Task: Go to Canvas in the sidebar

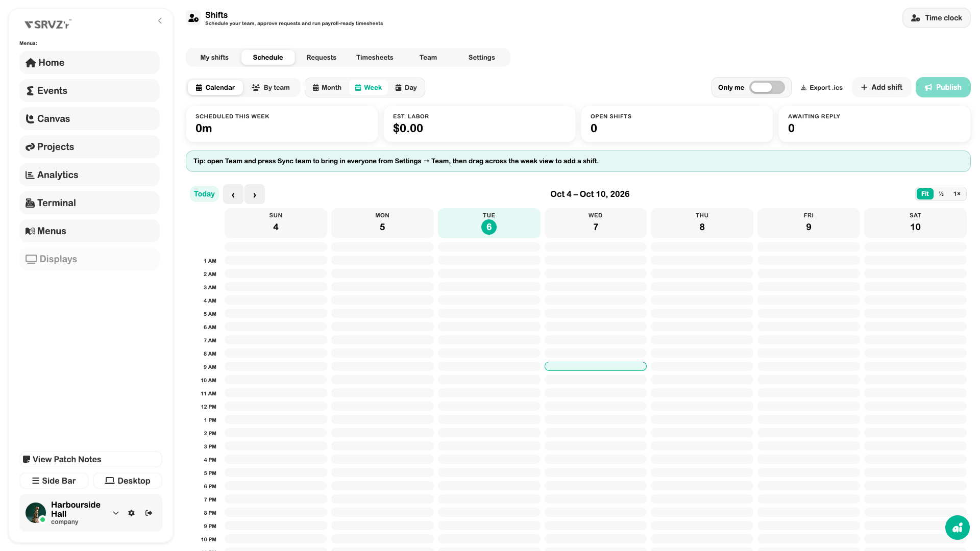Action: pos(89,119)
